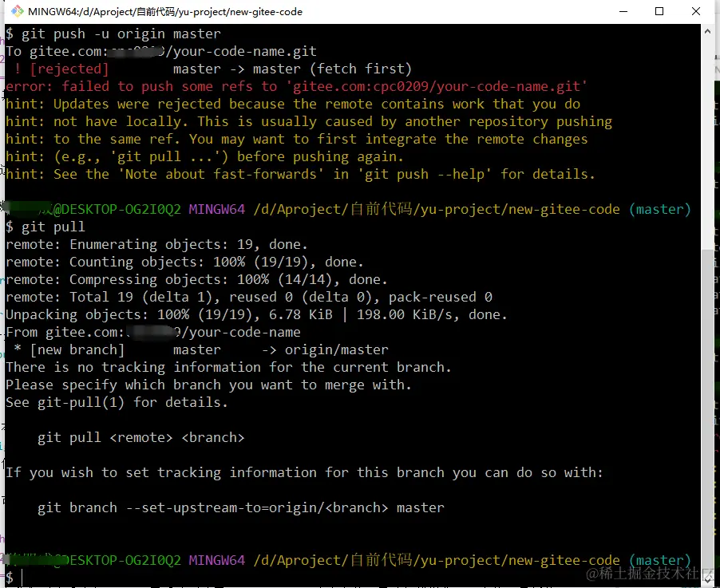Click 'remote: Total 19 (delta 1)' line
This screenshot has height=588, width=720.
(x=249, y=297)
